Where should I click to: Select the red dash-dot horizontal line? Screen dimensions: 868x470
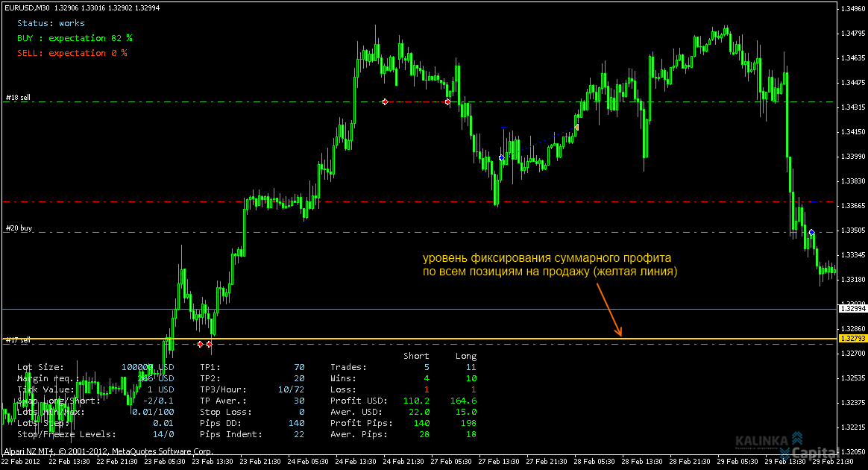419,202
